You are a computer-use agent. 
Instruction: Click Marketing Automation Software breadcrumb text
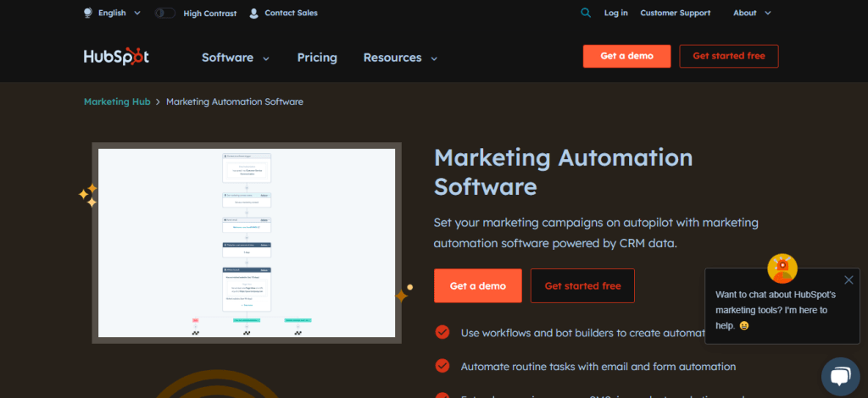pos(235,102)
